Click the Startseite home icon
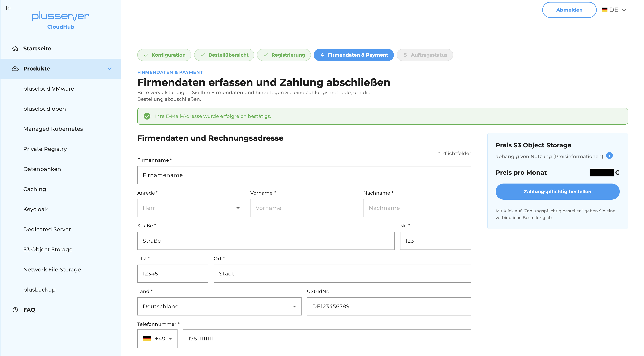The image size is (644, 356). [x=15, y=48]
